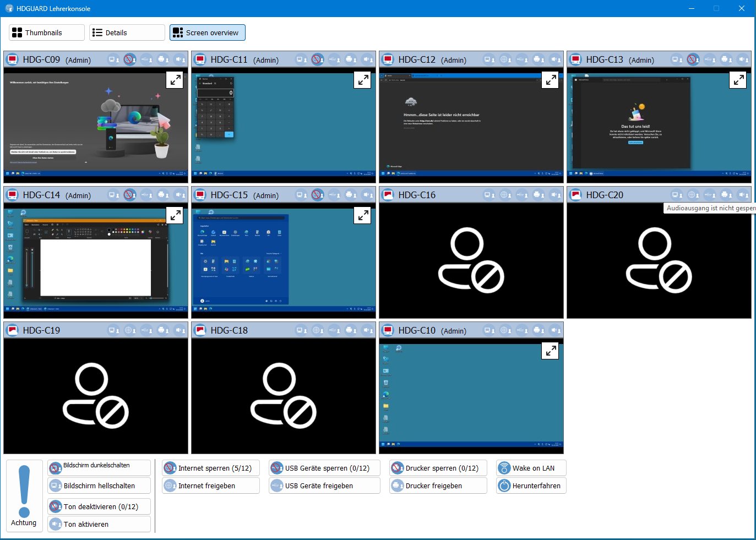The height and width of the screenshot is (540, 756).
Task: Click Wake on LAN button
Action: click(531, 468)
